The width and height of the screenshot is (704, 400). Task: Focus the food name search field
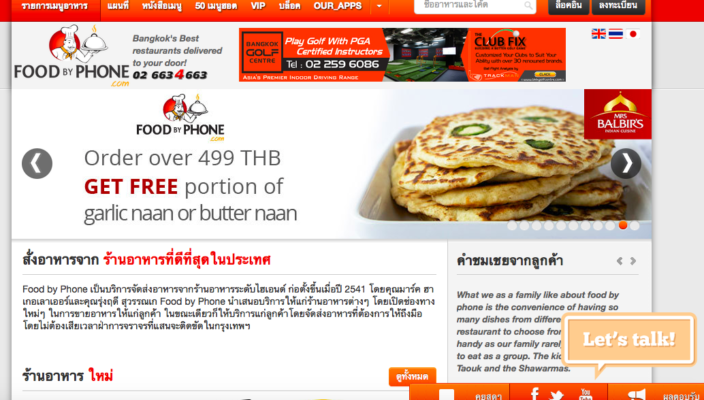[x=470, y=5]
